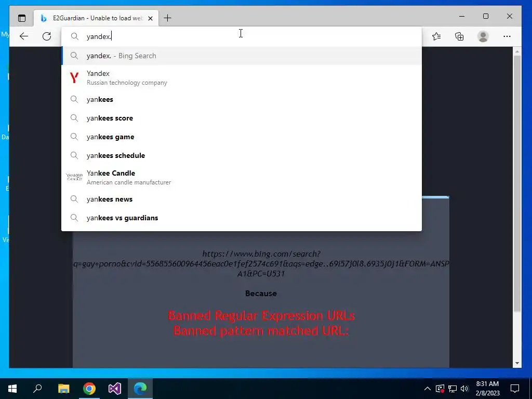This screenshot has height=399, width=532.
Task: Choose the 'yankees score' suggestion
Action: pos(242,118)
